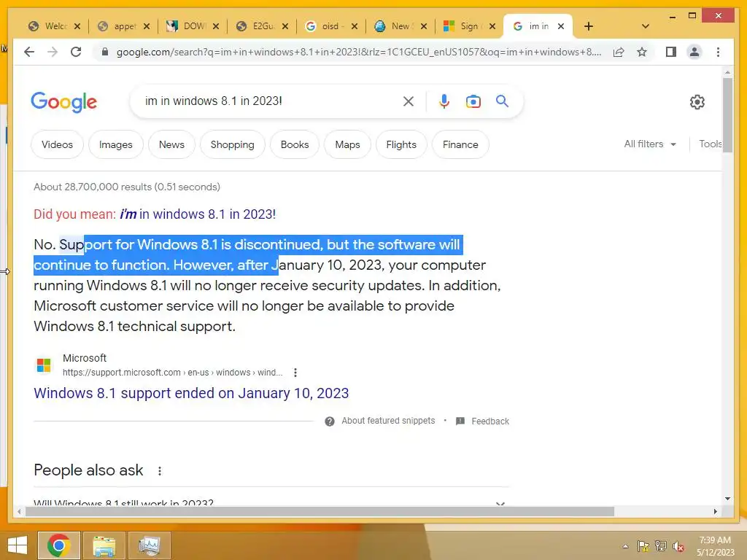The width and height of the screenshot is (747, 560).
Task: Click the muted volume tray icon
Action: click(678, 546)
